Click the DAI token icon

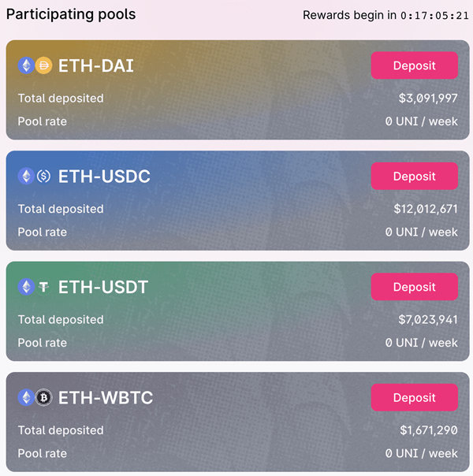[x=43, y=65]
